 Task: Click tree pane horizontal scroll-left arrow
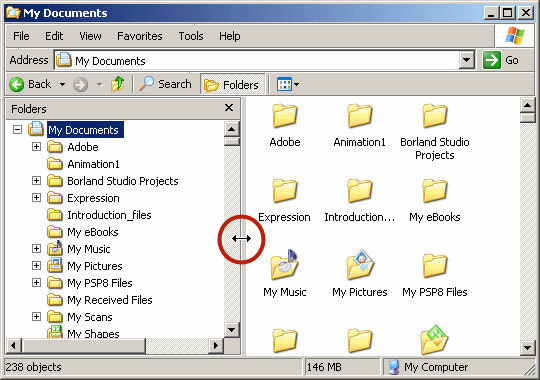point(14,345)
